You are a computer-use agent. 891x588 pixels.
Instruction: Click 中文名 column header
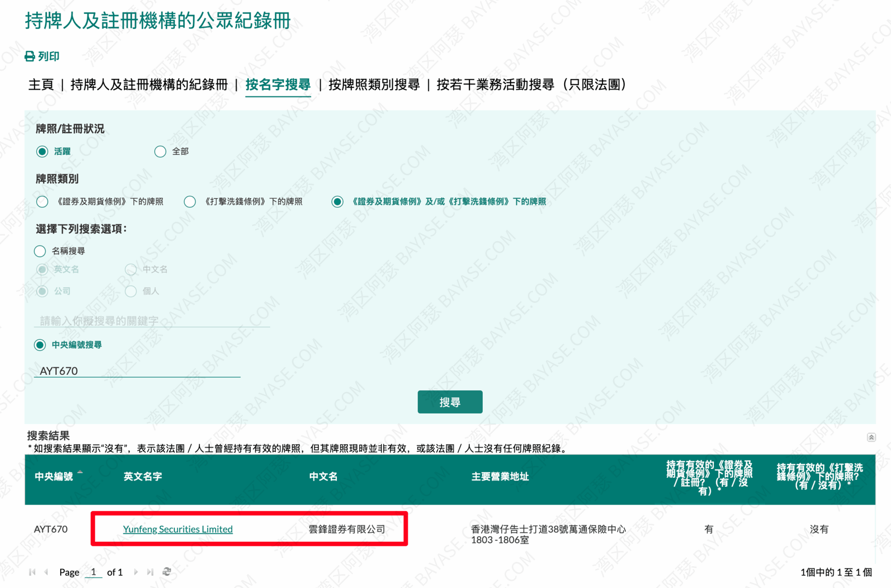[x=323, y=477]
